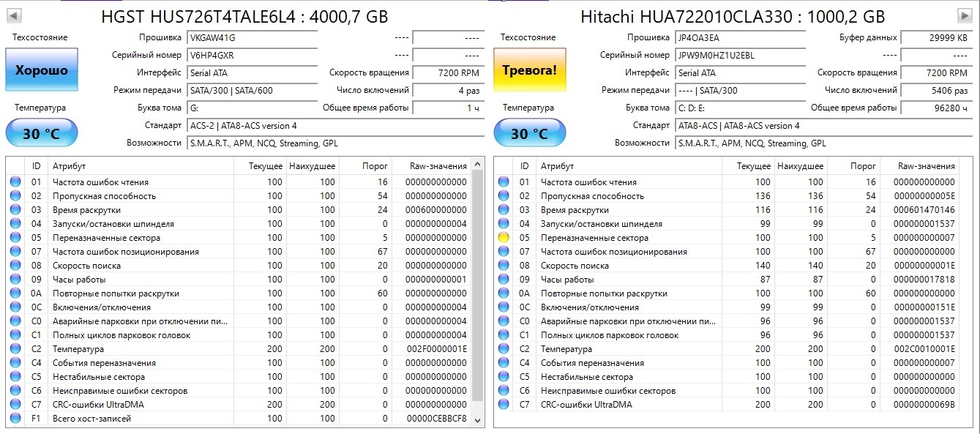This screenshot has height=434, width=980.
Task: Click the 'Хорошо' health status button
Action: tap(41, 70)
